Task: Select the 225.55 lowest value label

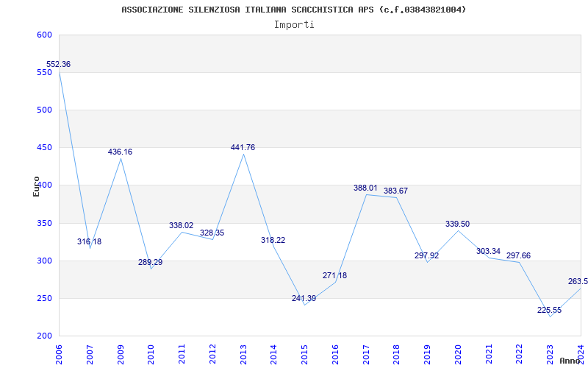Action: click(x=549, y=311)
